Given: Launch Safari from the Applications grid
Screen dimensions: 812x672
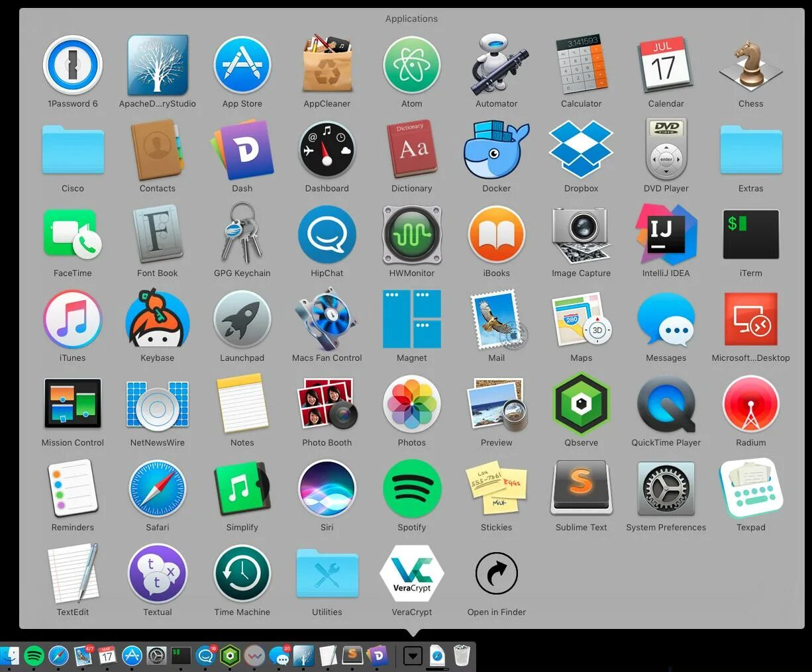Looking at the screenshot, I should [x=158, y=489].
